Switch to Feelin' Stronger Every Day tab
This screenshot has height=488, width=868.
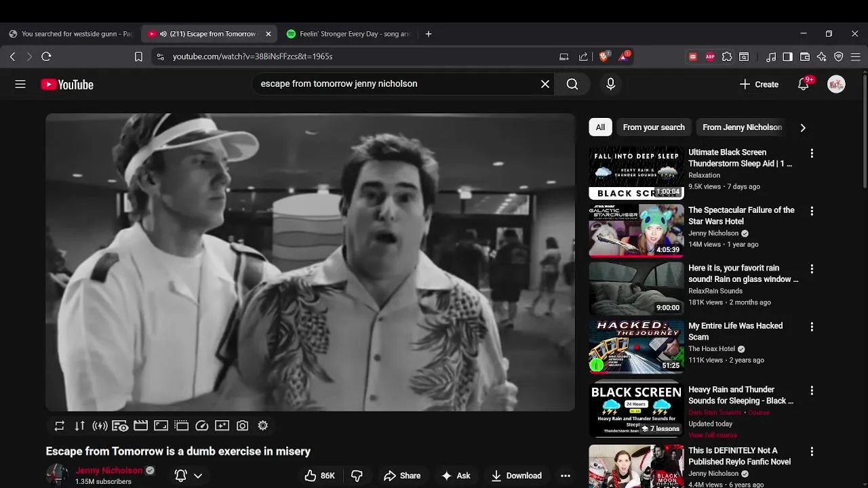point(349,34)
